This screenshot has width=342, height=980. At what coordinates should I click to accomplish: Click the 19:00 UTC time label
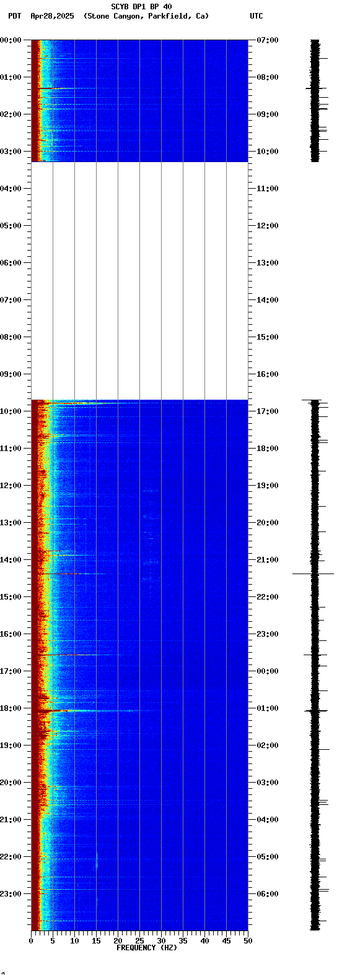(x=268, y=486)
